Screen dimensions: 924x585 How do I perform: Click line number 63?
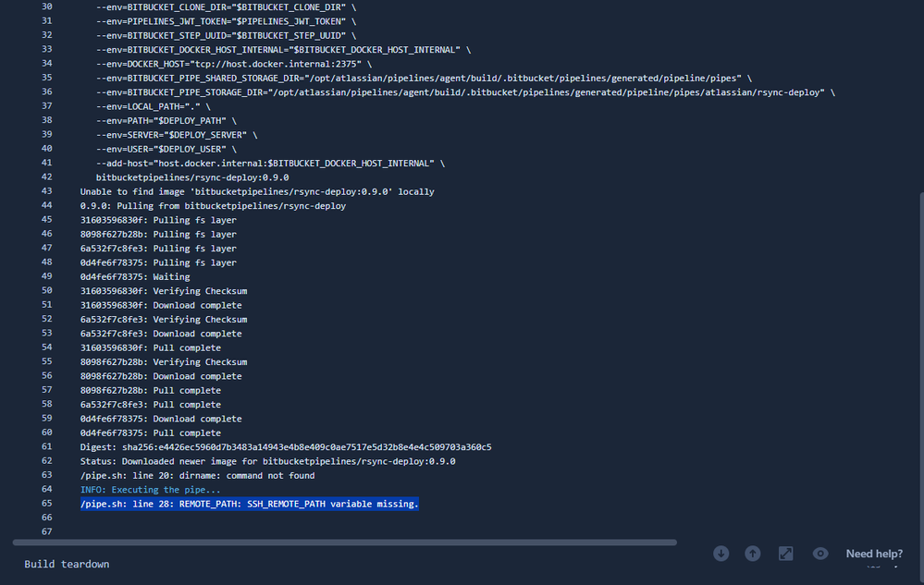tap(46, 475)
